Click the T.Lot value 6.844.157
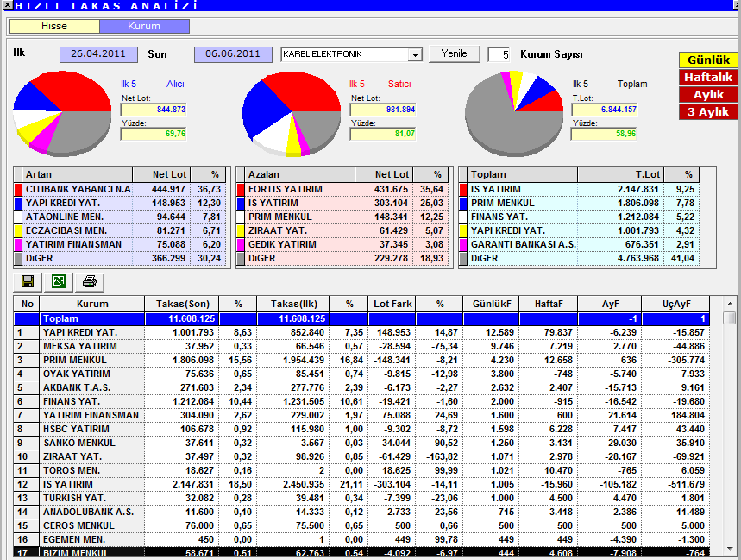The image size is (741, 560). point(604,110)
